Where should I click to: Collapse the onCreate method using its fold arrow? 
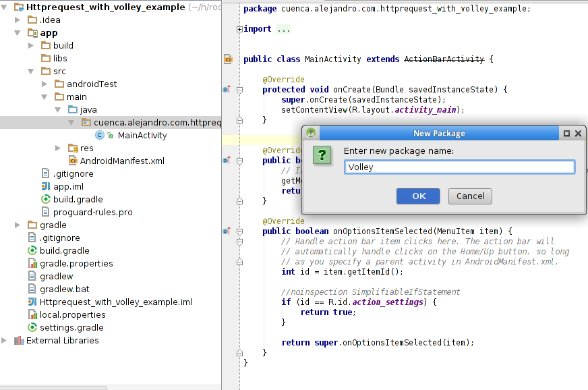239,88
